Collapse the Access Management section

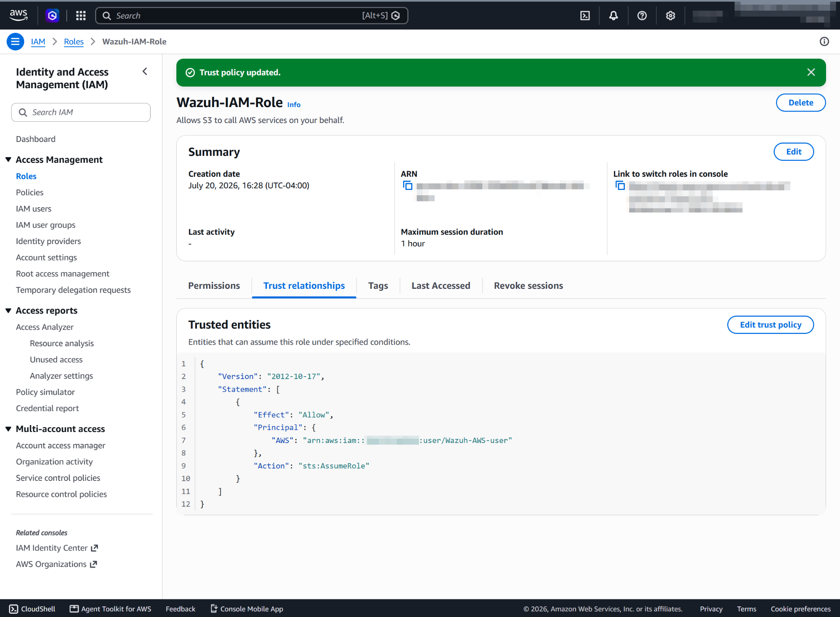(x=8, y=160)
